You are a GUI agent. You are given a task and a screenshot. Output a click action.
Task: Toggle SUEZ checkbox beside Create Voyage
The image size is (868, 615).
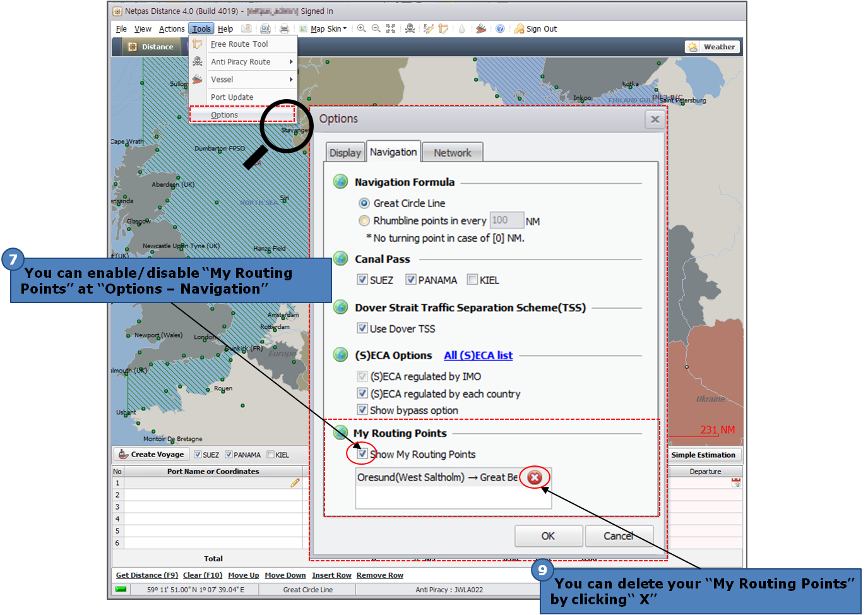[x=198, y=455]
